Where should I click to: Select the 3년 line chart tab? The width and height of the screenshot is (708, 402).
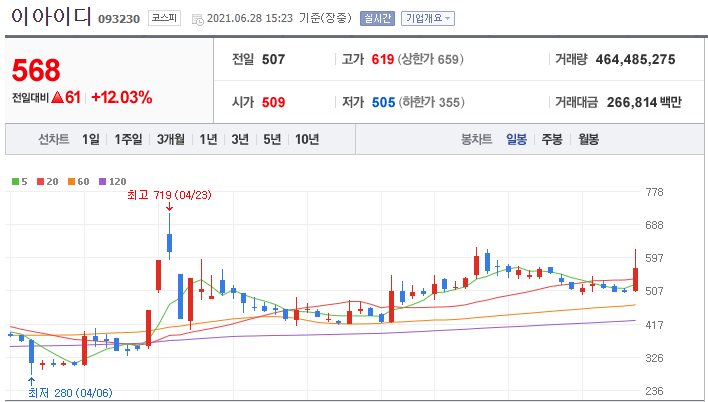coord(240,139)
